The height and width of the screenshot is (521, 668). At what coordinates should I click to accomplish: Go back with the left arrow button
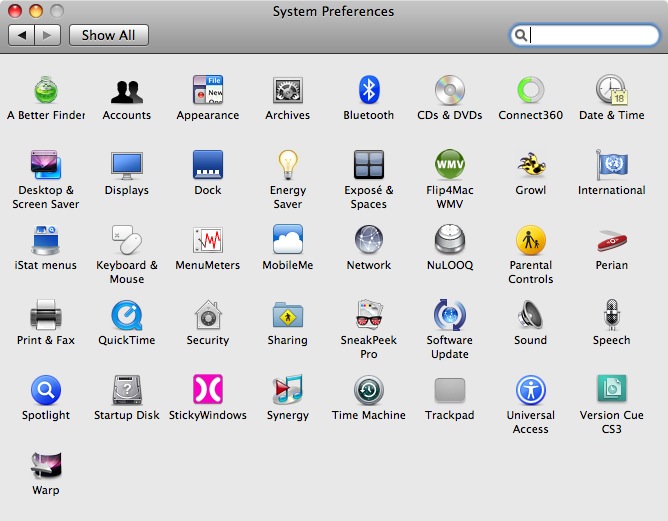pos(21,35)
